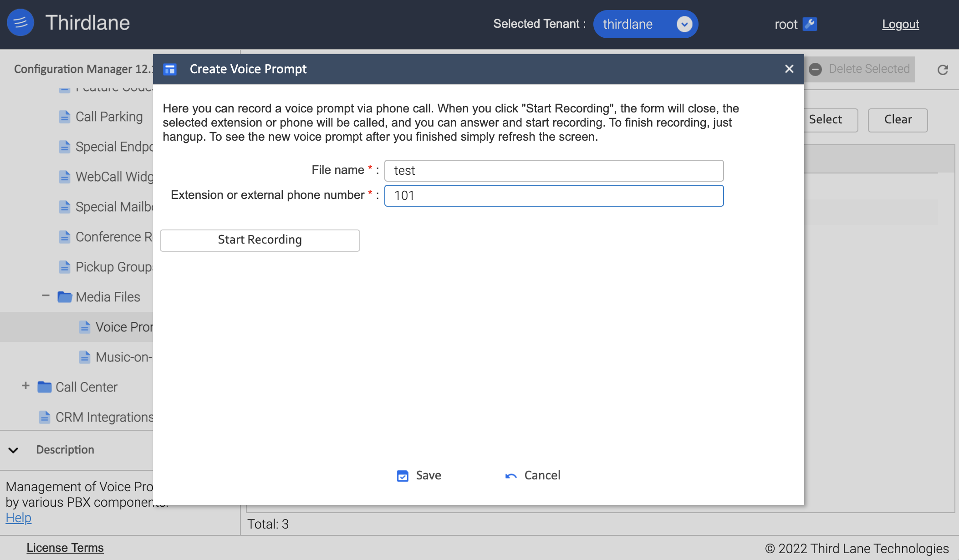Click the Cancel undo arrow icon
Image resolution: width=959 pixels, height=560 pixels.
coord(511,476)
